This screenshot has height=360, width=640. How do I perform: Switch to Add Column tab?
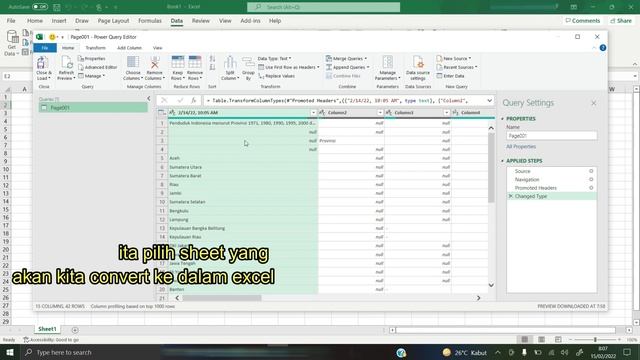(129, 48)
